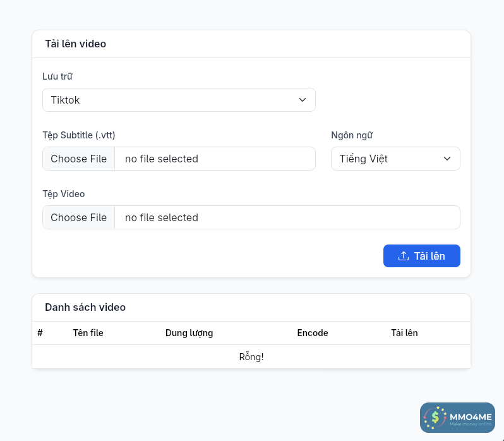Screen dimensions: 504x441
Task: Click the "#" column header
Action: coord(40,333)
